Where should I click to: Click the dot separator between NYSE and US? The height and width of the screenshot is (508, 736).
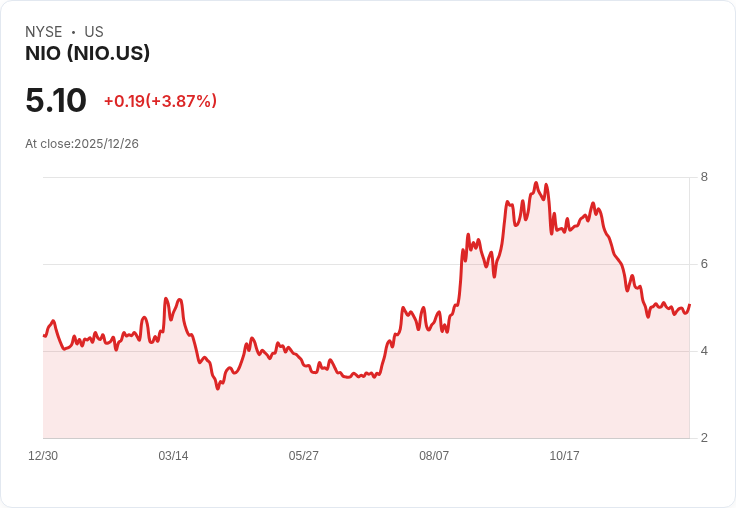pos(73,32)
